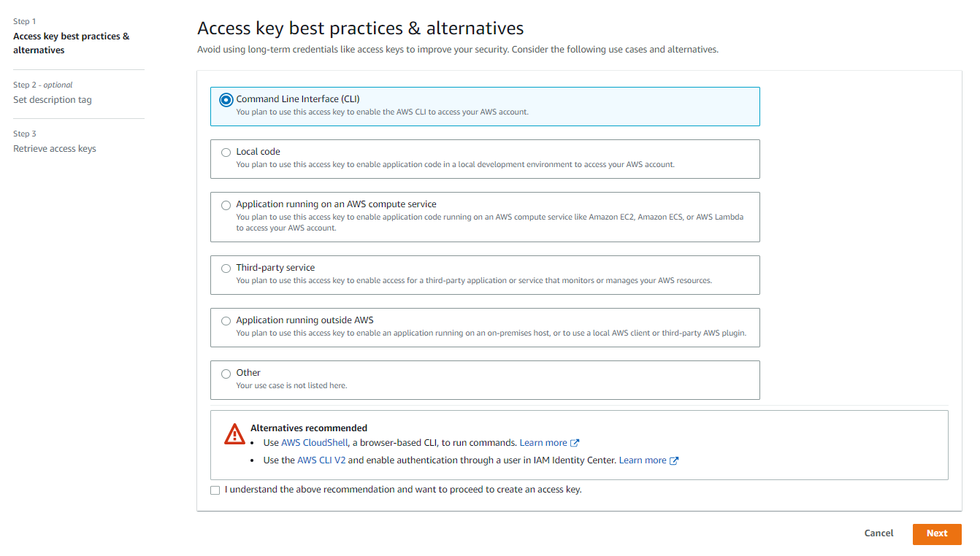Choose Application running on an AWS compute service

[x=226, y=205]
